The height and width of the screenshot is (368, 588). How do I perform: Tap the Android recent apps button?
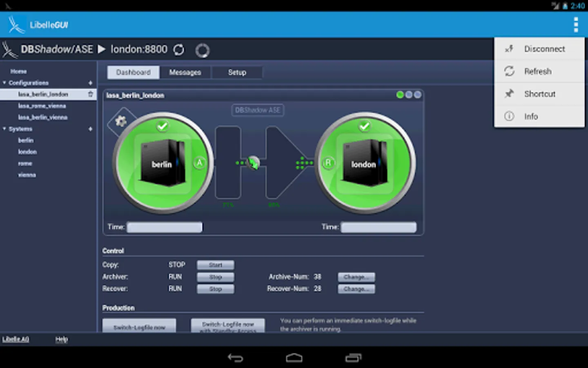click(353, 358)
